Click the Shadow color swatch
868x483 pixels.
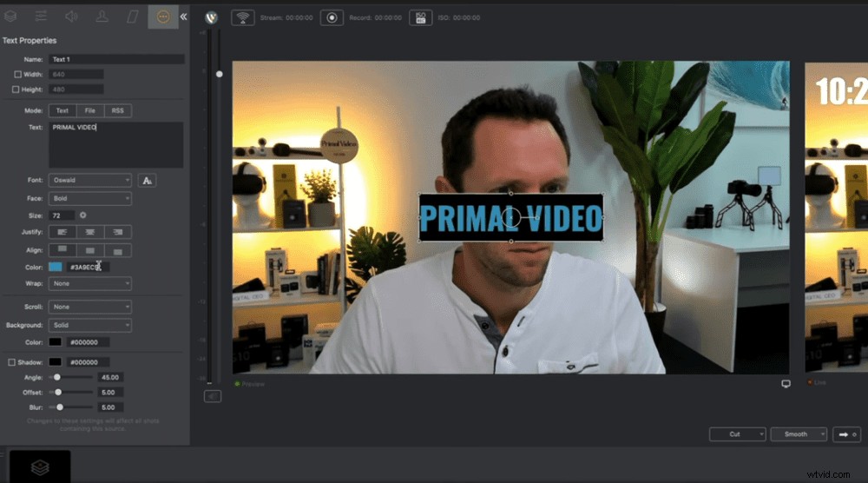coord(56,362)
